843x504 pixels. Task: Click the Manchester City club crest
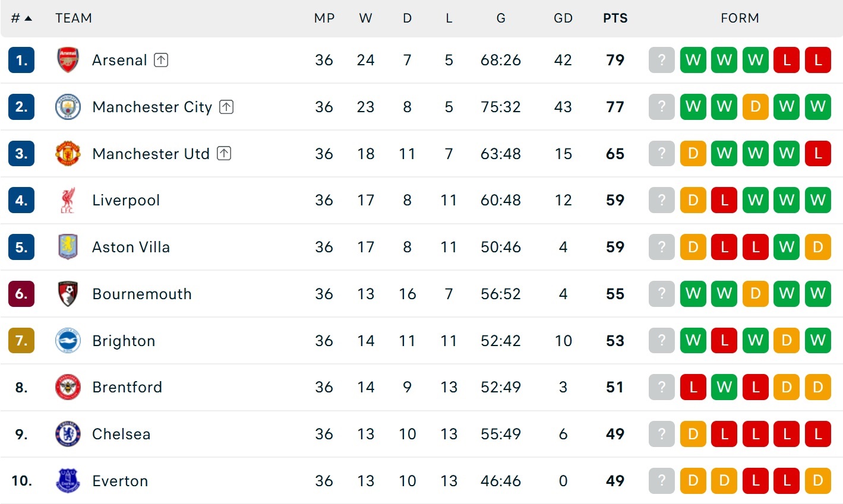tap(68, 107)
